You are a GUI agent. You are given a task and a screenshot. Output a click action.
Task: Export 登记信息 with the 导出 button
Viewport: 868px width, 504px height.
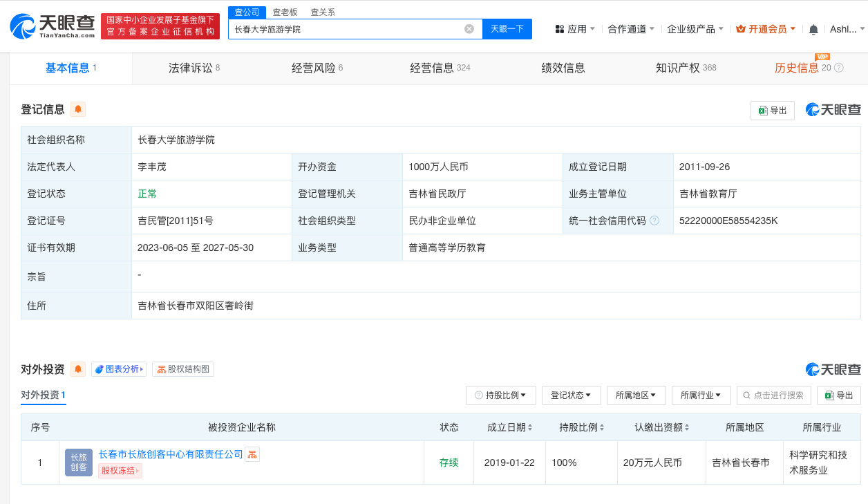pos(773,111)
